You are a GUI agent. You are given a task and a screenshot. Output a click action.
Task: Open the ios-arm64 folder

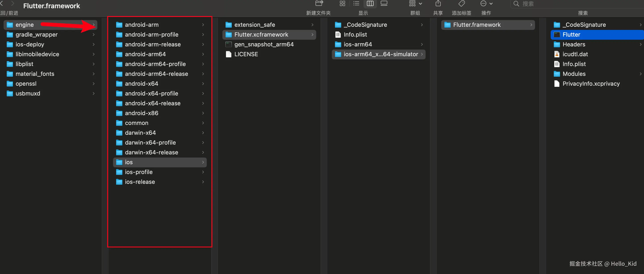click(358, 44)
